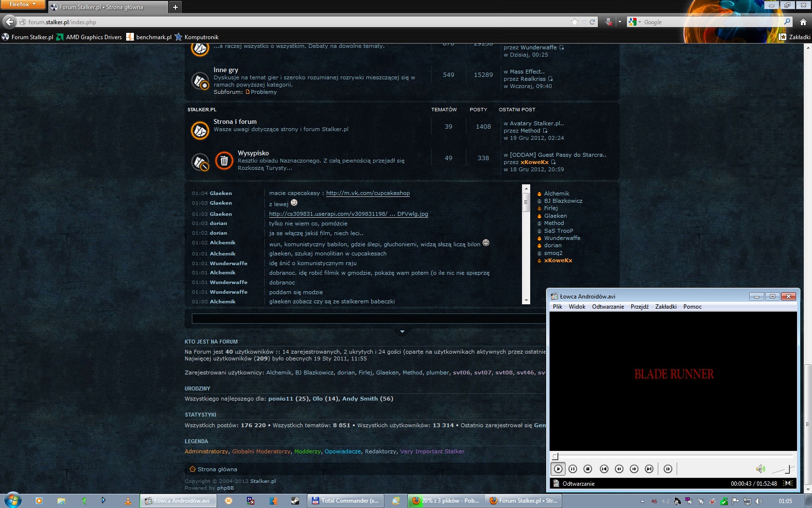Open the Plik menu in media player
The width and height of the screenshot is (812, 508).
click(x=557, y=307)
